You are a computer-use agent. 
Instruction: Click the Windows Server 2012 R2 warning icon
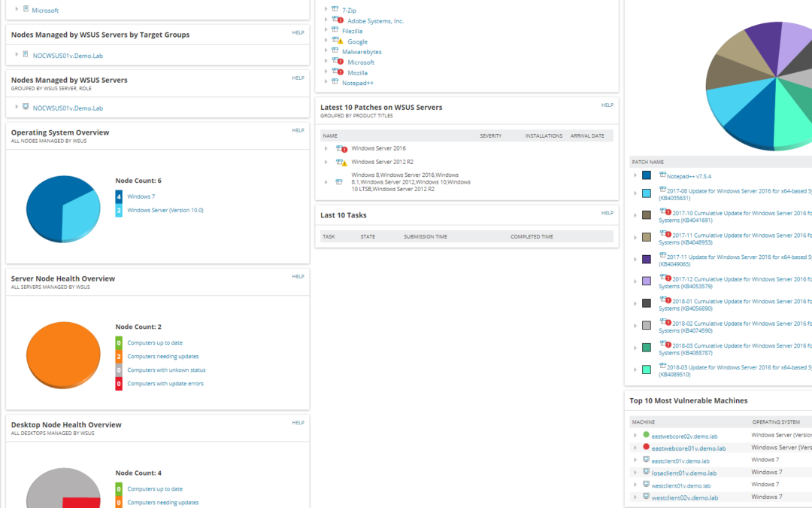coord(342,163)
